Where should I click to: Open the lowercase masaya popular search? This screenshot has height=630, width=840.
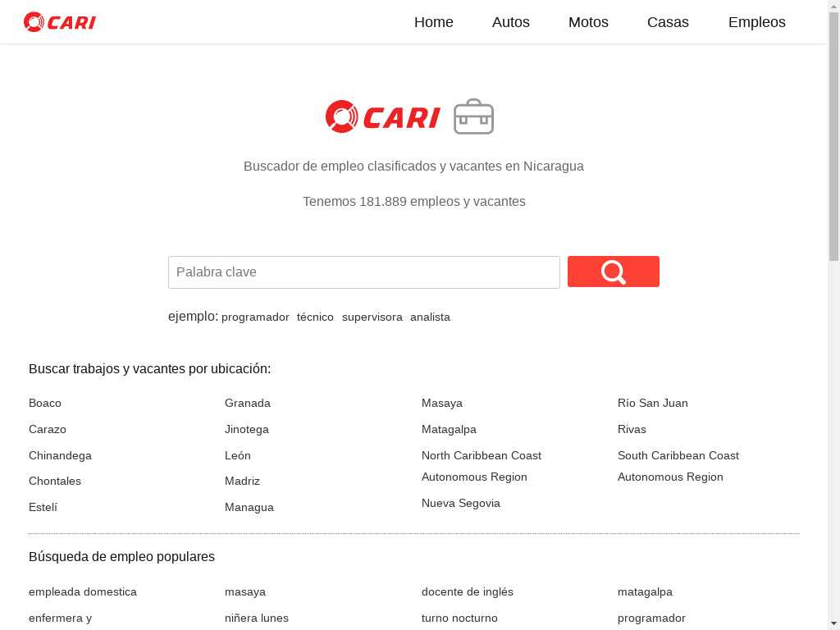point(245,592)
